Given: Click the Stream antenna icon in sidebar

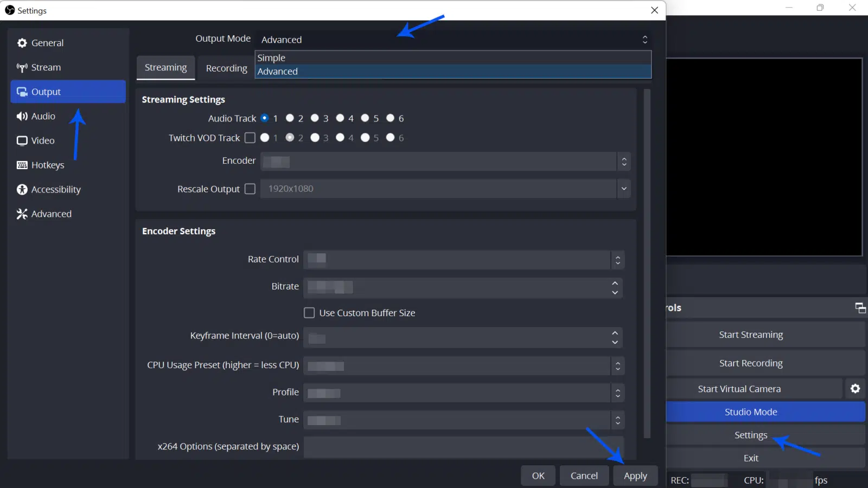Looking at the screenshot, I should [22, 67].
